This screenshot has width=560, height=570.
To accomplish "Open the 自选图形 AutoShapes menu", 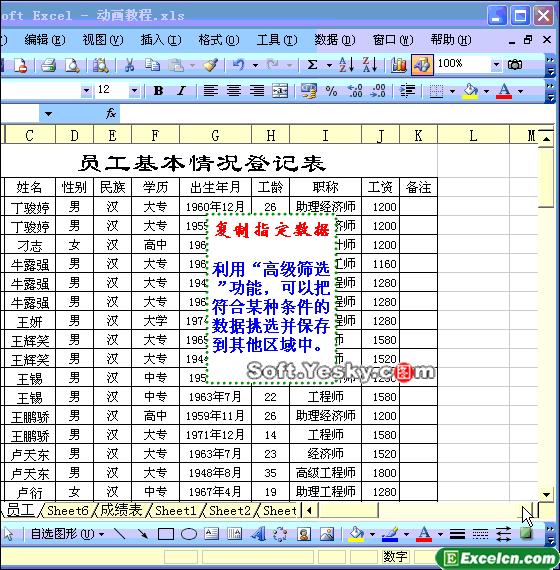I will click(67, 534).
